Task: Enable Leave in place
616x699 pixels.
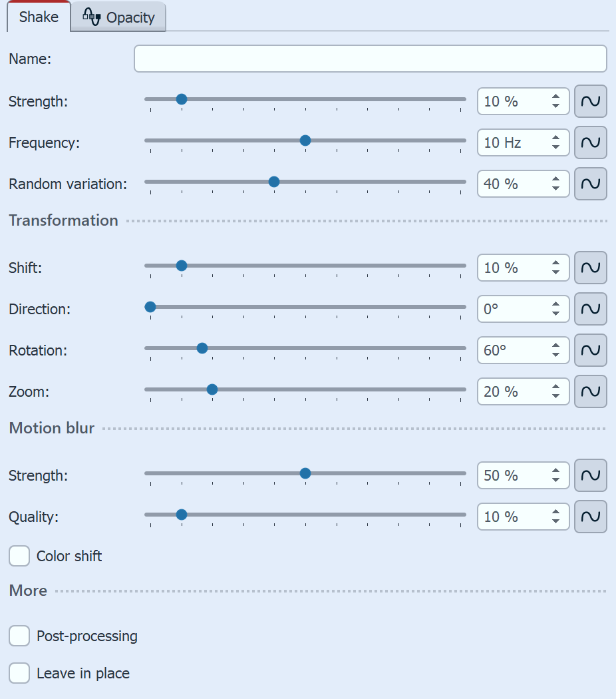Action: click(x=19, y=673)
